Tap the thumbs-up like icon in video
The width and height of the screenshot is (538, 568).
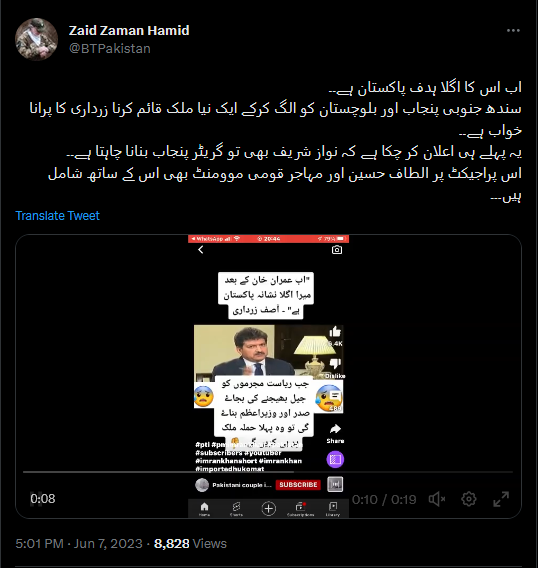pos(335,332)
